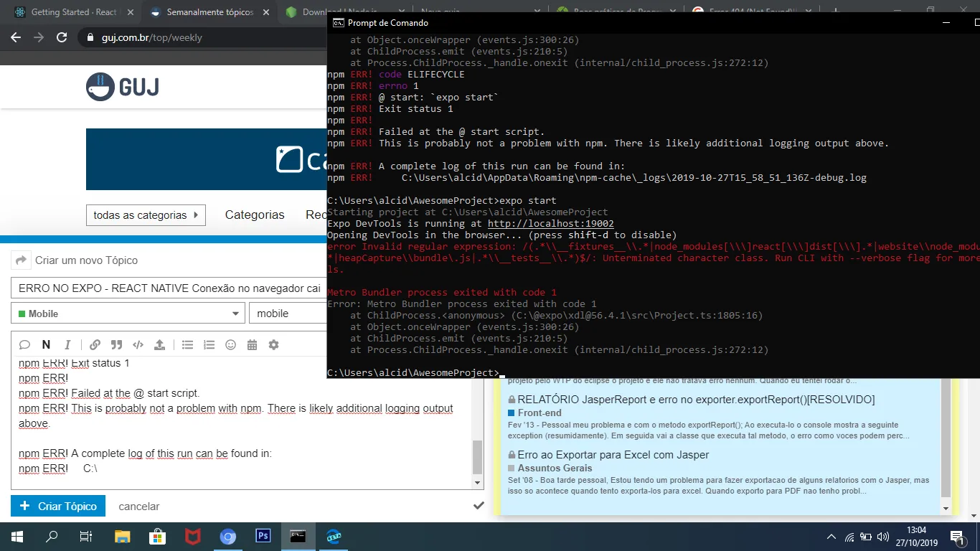Open Photoshop from the taskbar
This screenshot has height=551, width=980.
coord(263,536)
